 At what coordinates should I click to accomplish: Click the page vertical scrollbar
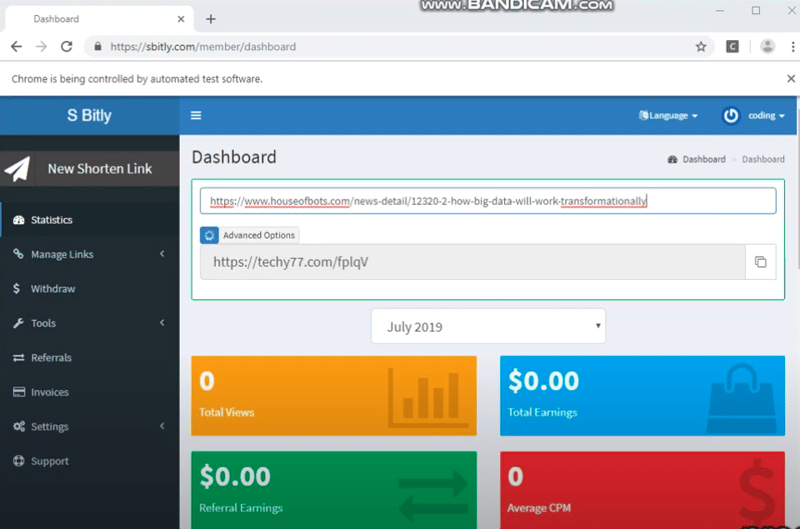796,184
